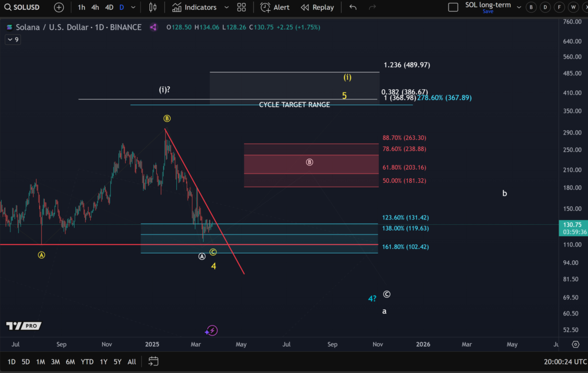Select the D daily timeframe
The width and height of the screenshot is (588, 373).
click(x=122, y=7)
